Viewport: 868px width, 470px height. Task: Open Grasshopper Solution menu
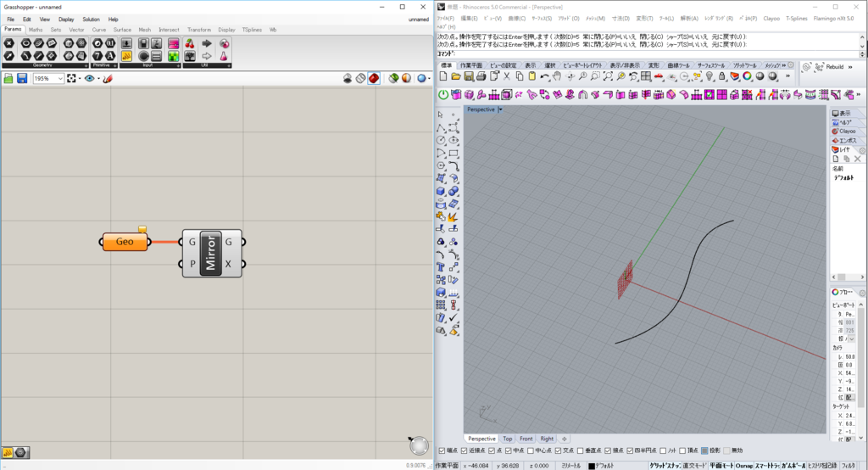coord(91,19)
